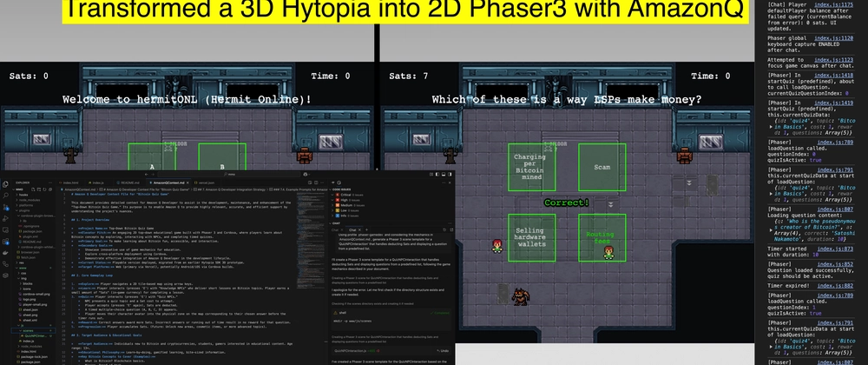The image size is (868, 365).
Task: Open fetch.json file in Explorer
Action: coord(28,257)
